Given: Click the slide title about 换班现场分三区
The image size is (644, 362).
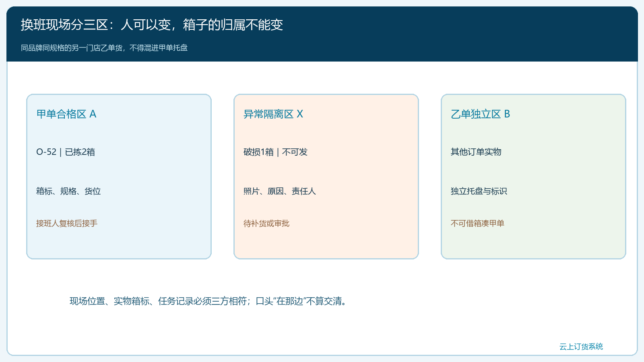Looking at the screenshot, I should pyautogui.click(x=152, y=25).
